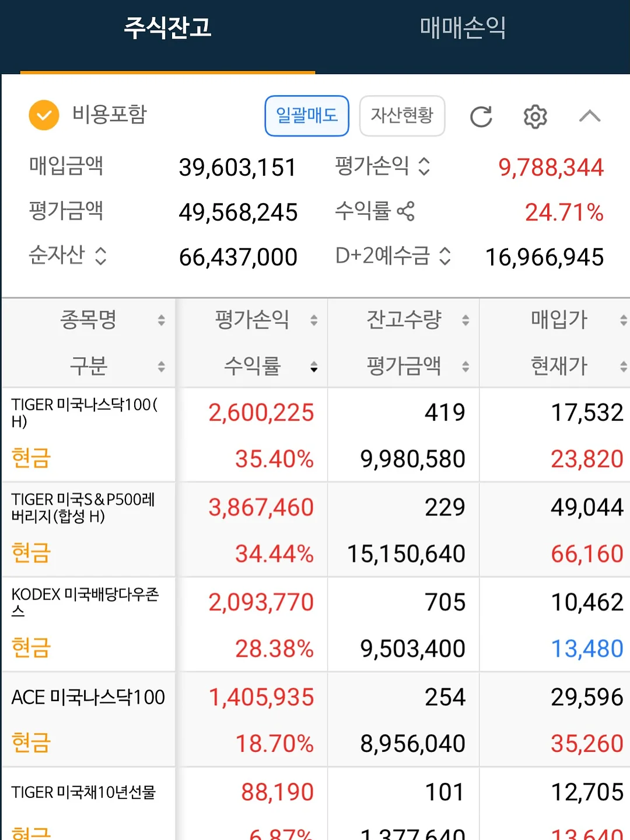Click valuation amount 9,503,400
The image size is (630, 840).
click(413, 649)
